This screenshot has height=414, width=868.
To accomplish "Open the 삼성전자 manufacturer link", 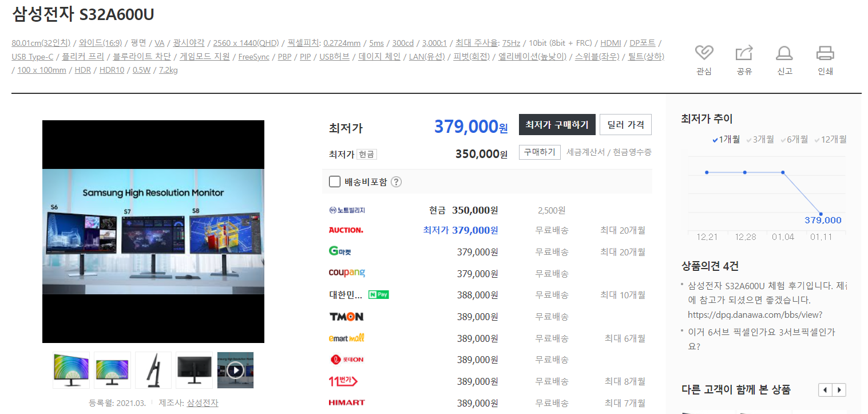I will point(203,403).
